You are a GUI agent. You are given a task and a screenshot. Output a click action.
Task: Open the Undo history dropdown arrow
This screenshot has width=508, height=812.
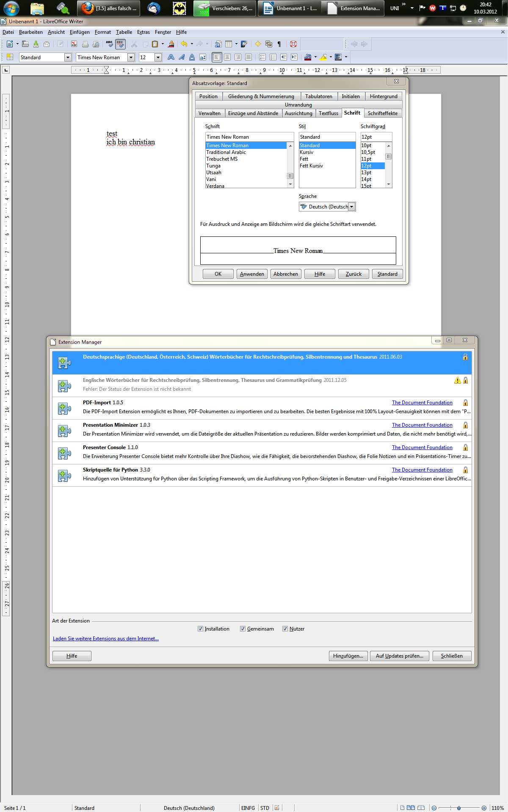(x=192, y=44)
